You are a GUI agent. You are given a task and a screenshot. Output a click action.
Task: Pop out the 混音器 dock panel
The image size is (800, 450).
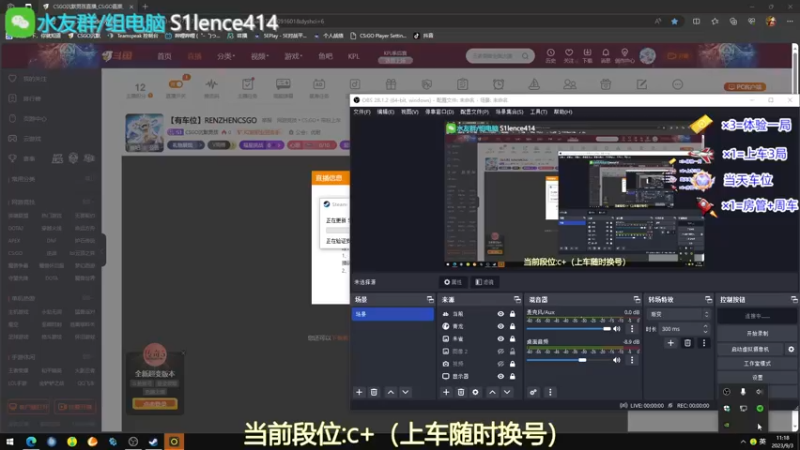click(x=637, y=299)
